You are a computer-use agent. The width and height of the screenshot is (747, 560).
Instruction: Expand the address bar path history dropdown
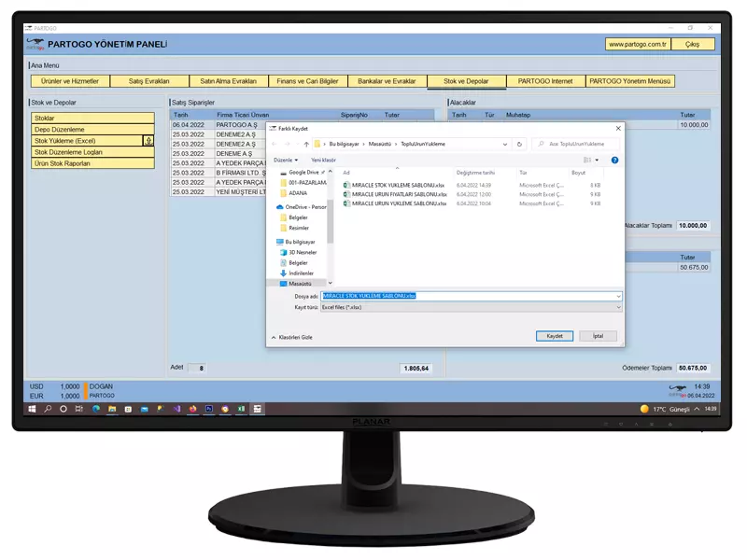pyautogui.click(x=505, y=144)
